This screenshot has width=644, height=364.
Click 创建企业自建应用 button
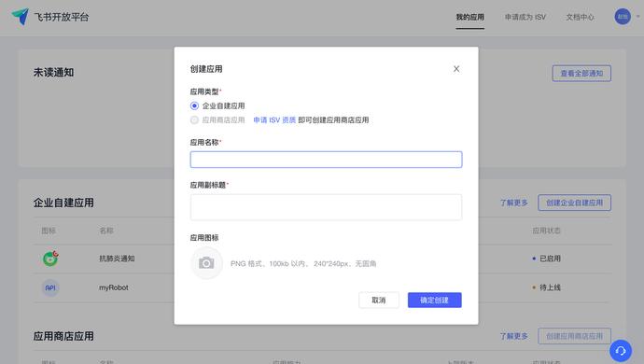[575, 203]
